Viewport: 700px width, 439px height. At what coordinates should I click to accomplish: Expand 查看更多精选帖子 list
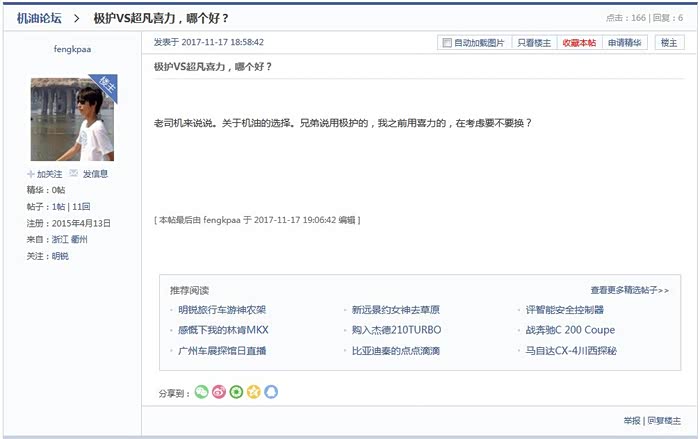click(629, 290)
